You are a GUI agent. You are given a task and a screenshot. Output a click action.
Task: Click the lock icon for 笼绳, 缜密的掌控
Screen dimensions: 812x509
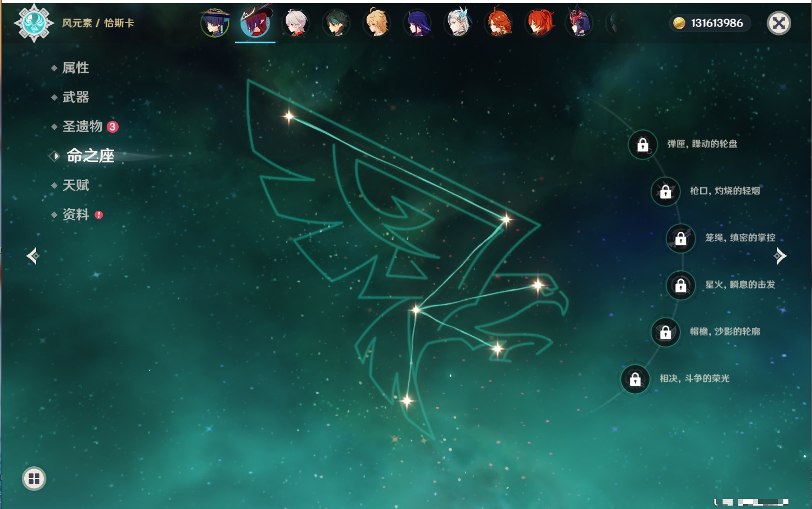click(681, 238)
